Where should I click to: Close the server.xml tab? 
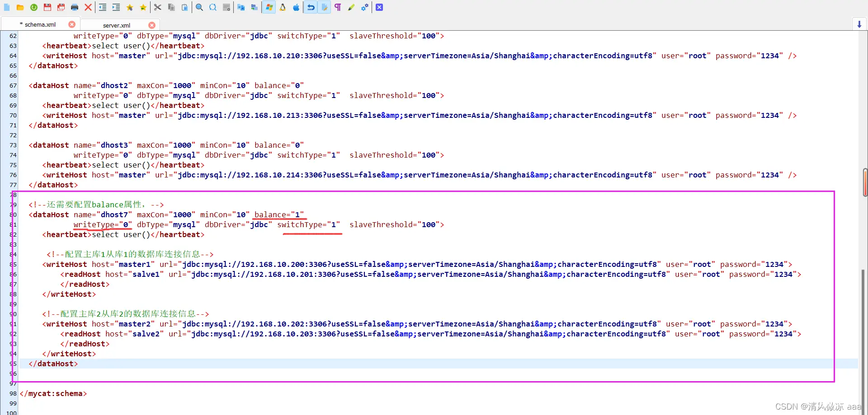point(152,25)
